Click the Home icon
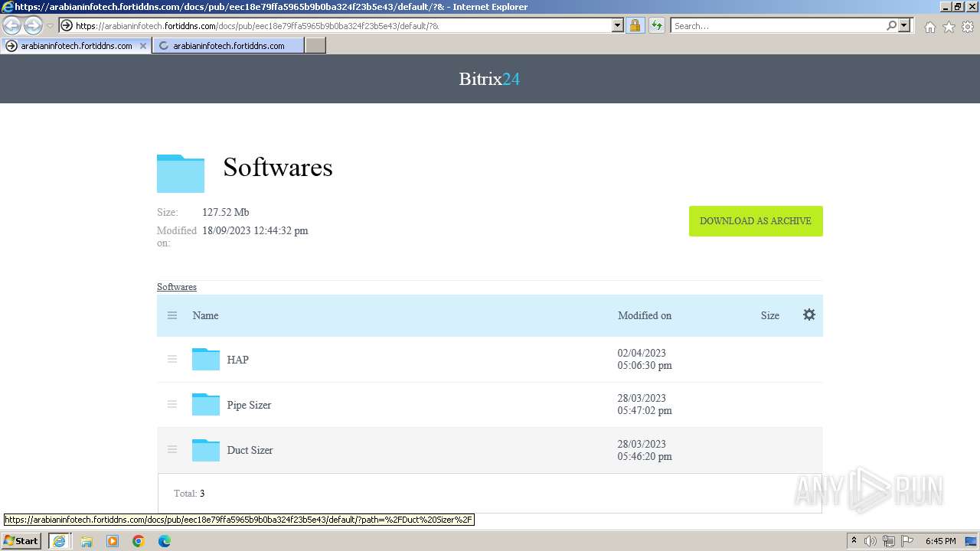The width and height of the screenshot is (980, 551). 929,27
